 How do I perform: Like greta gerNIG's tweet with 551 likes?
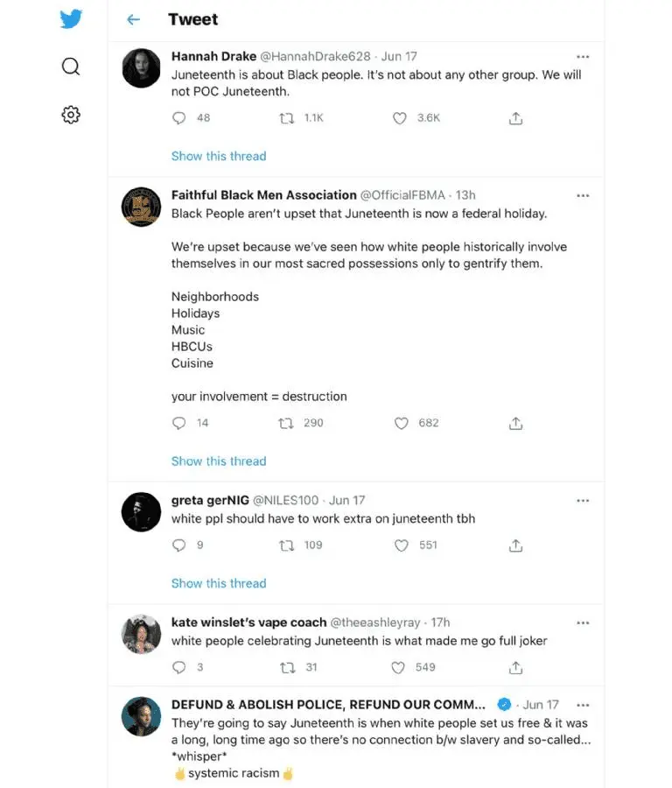click(x=401, y=545)
